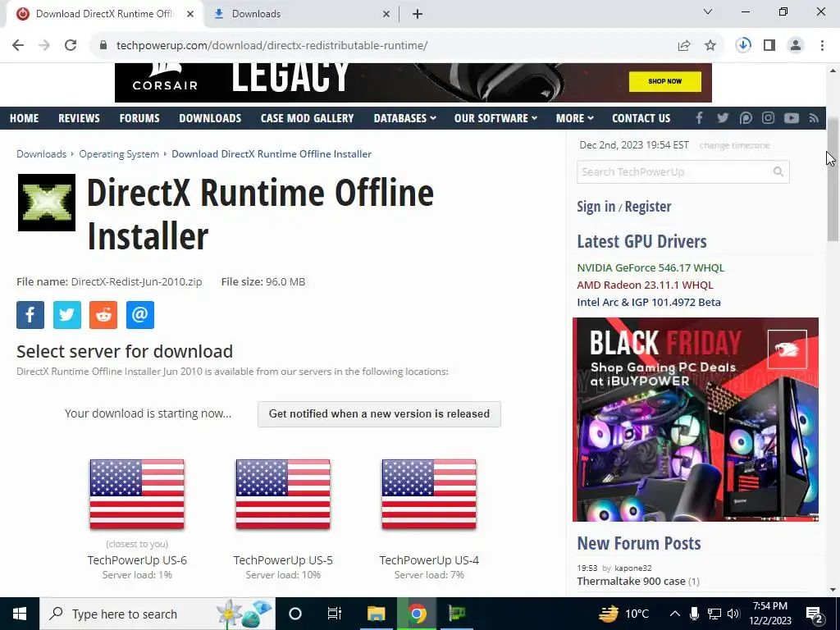Select TechPowerUp US-4 server flag

[429, 494]
